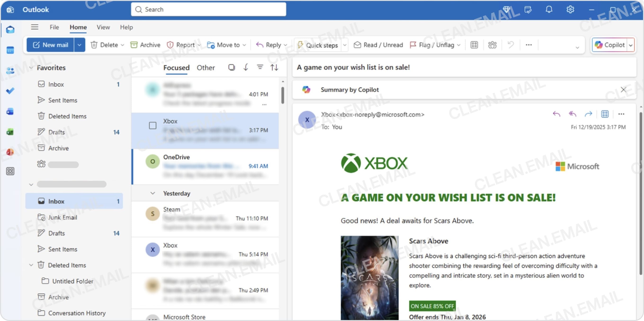Switch to the Other tab

206,67
